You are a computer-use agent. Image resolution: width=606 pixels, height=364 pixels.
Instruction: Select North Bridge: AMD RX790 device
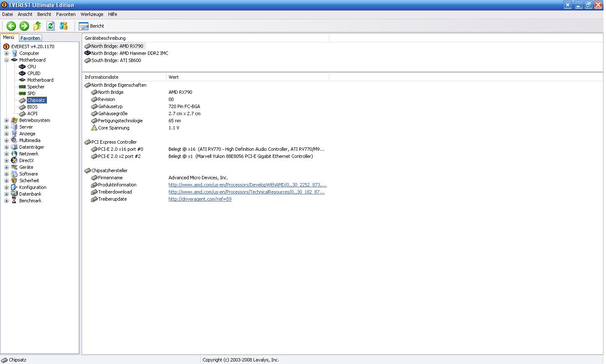point(117,46)
